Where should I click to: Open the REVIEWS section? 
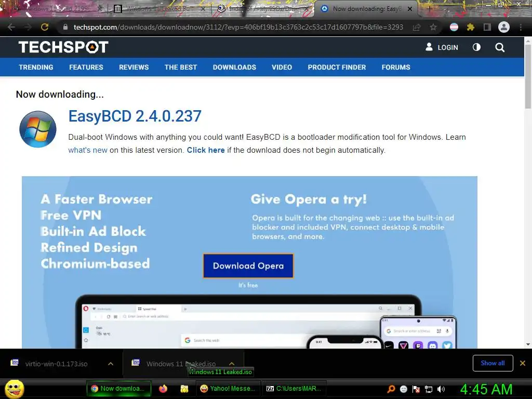134,67
